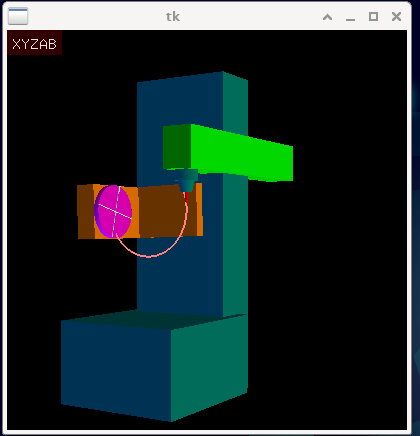Close the tk window
The image size is (420, 436).
coord(396,16)
